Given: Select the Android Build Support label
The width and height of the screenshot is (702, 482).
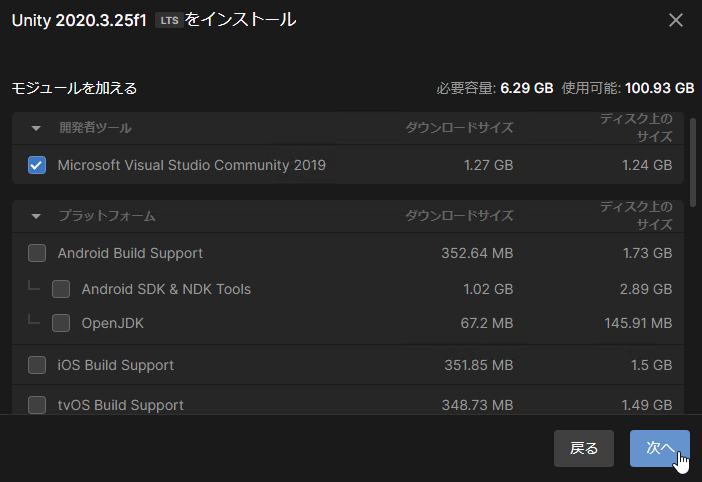Looking at the screenshot, I should (130, 253).
